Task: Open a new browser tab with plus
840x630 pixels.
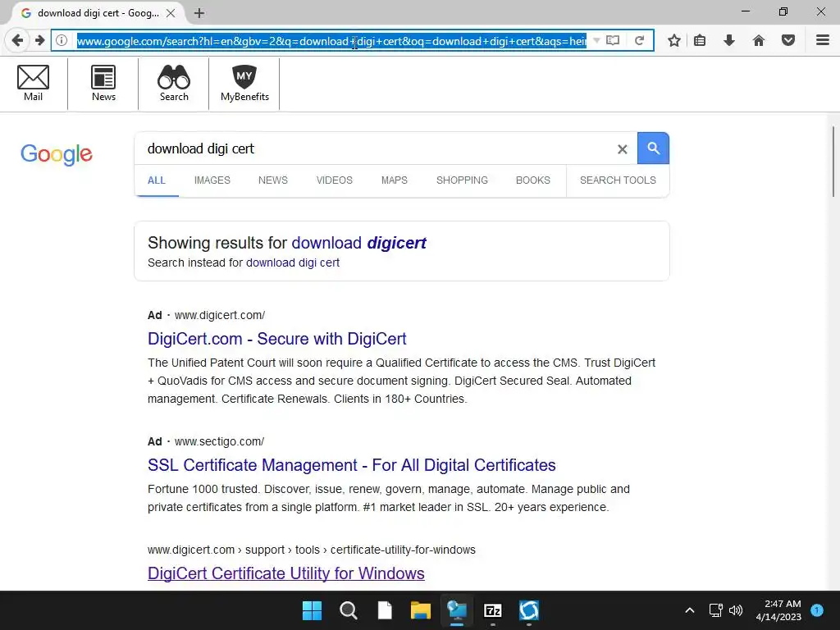Action: pyautogui.click(x=199, y=13)
